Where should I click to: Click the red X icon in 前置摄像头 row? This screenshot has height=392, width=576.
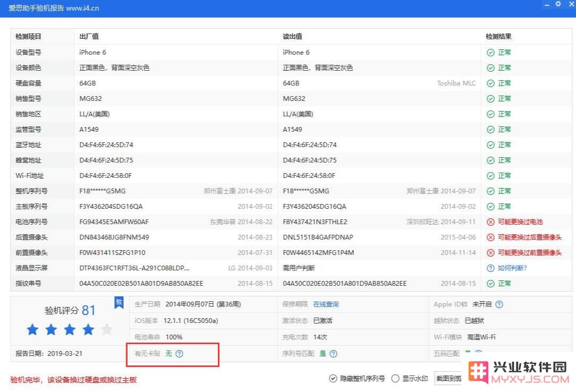pos(490,253)
